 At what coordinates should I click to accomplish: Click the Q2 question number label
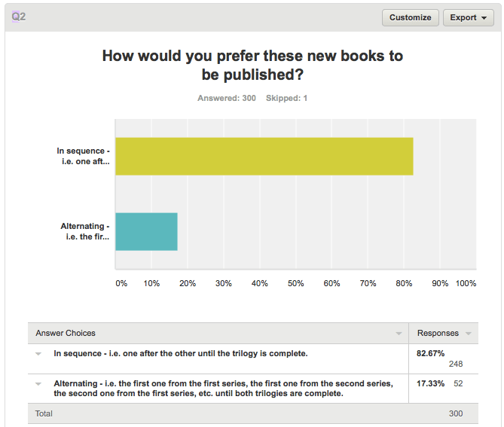(x=19, y=17)
